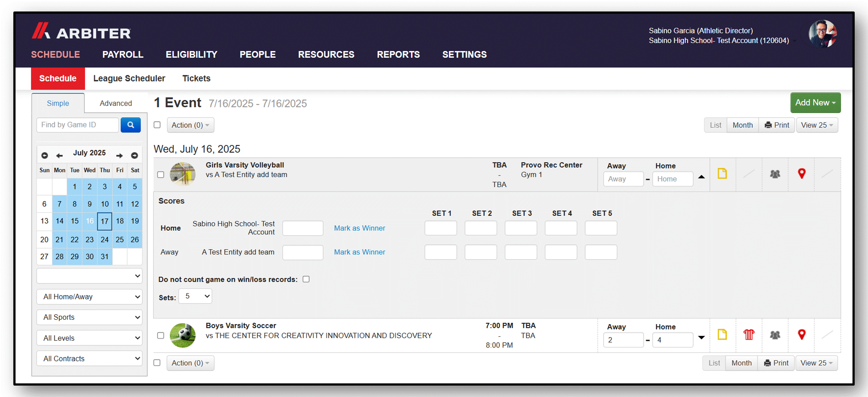
Task: Jump forward with circled right arrow in calendar
Action: coord(135,155)
